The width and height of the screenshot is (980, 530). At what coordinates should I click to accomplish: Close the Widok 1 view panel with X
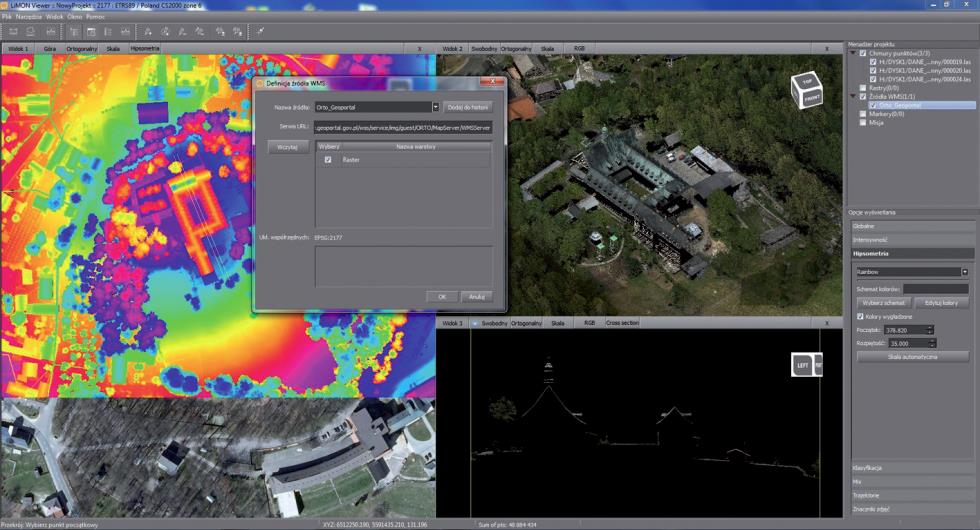pyautogui.click(x=419, y=49)
